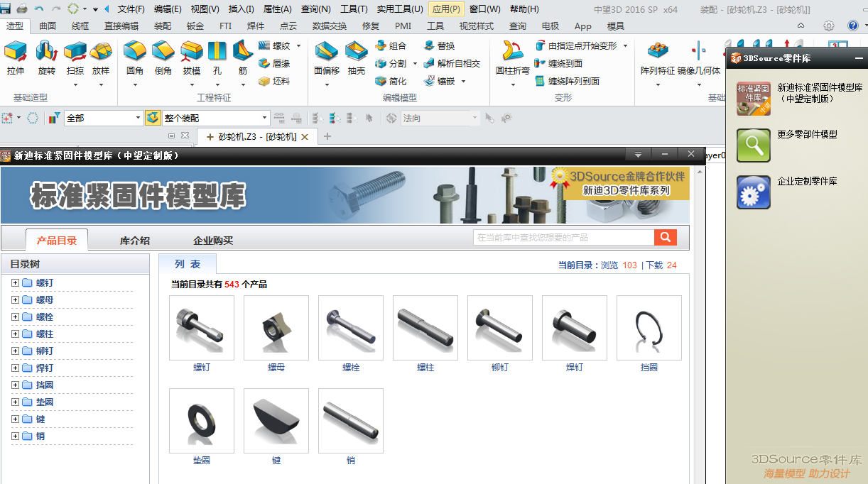Expand the 垫圈 folder in the directory tree
Viewport: 868px width, 484px height.
coord(15,402)
